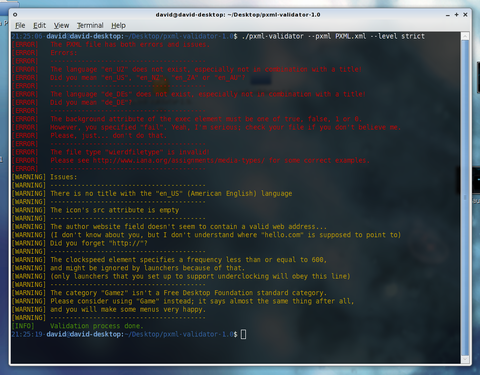Click the line about 'support underclocking'
The width and height of the screenshot is (480, 375).
(200, 276)
